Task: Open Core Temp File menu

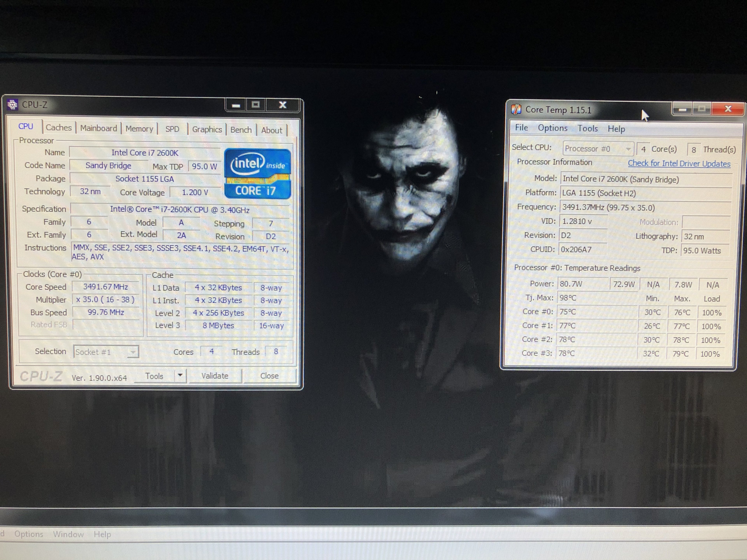Action: [x=521, y=127]
